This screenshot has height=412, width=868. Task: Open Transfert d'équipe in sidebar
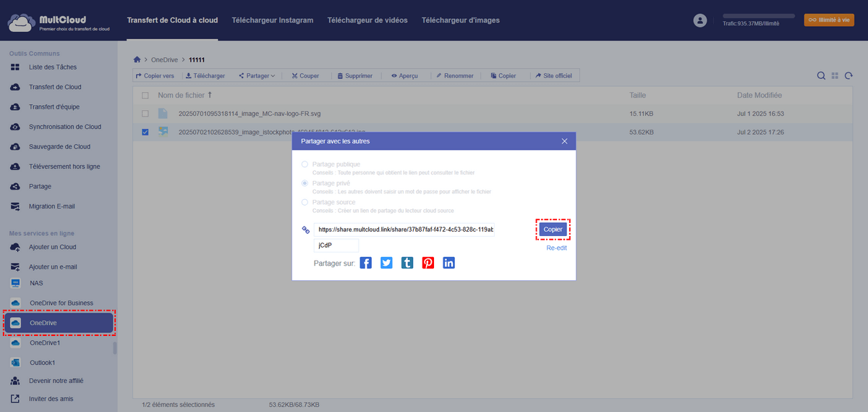point(54,107)
